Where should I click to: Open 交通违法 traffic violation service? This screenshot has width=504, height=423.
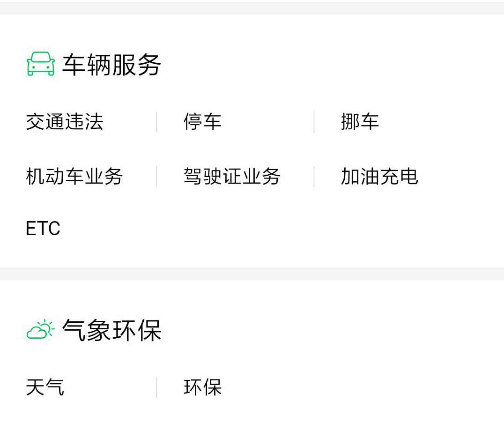click(65, 122)
